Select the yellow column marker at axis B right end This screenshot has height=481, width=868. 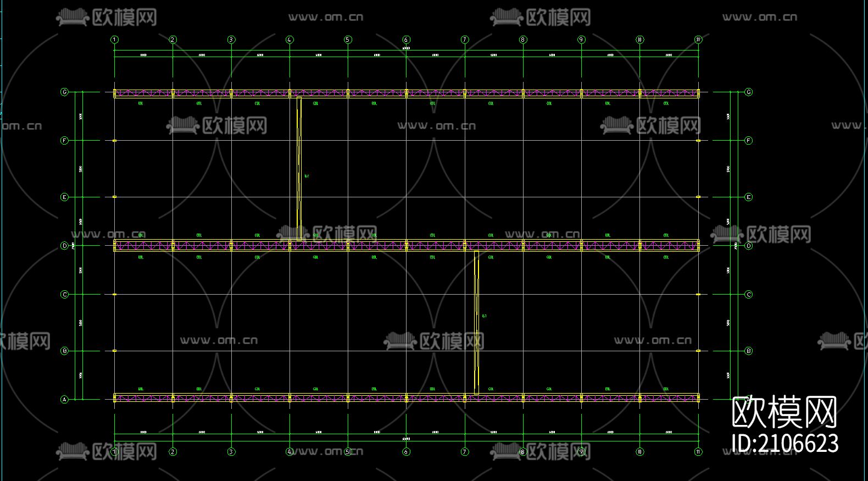pos(698,351)
